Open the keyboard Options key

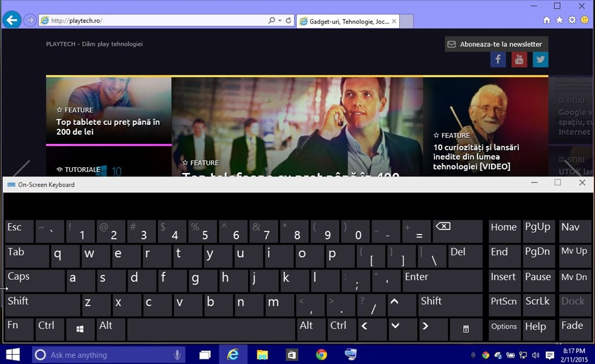(x=504, y=329)
